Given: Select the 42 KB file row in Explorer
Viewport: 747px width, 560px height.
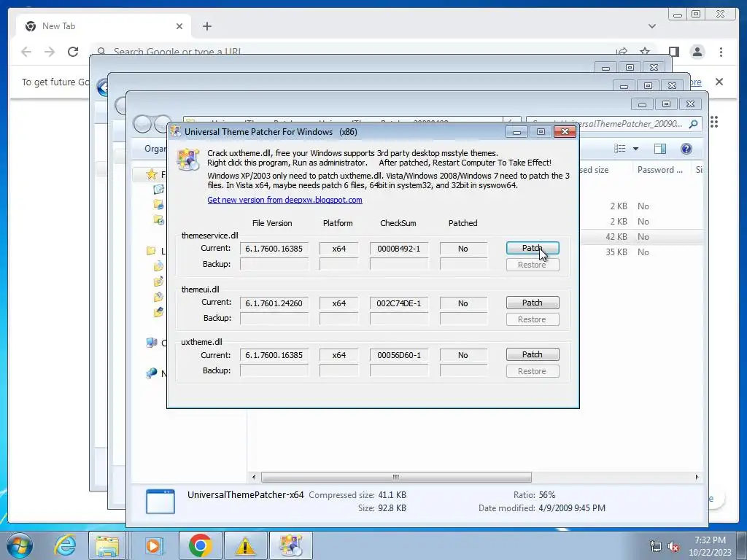Looking at the screenshot, I should point(641,237).
